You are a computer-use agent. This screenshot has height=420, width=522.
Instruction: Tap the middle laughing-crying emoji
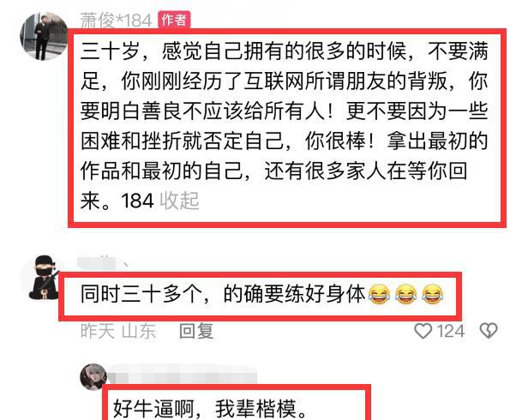click(x=405, y=294)
